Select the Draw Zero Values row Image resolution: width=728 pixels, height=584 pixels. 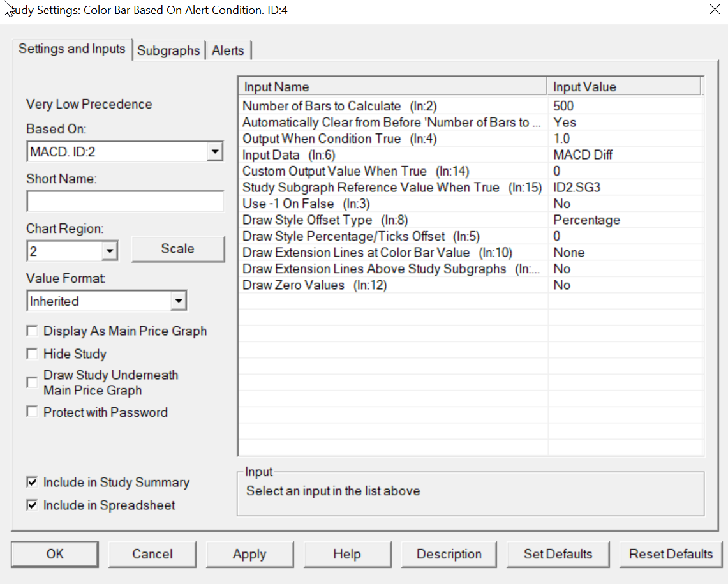[x=471, y=285]
